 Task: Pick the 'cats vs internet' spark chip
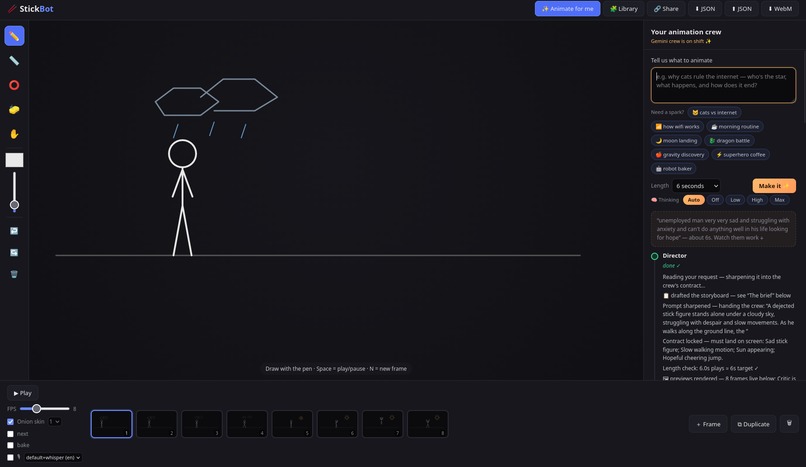(x=715, y=113)
